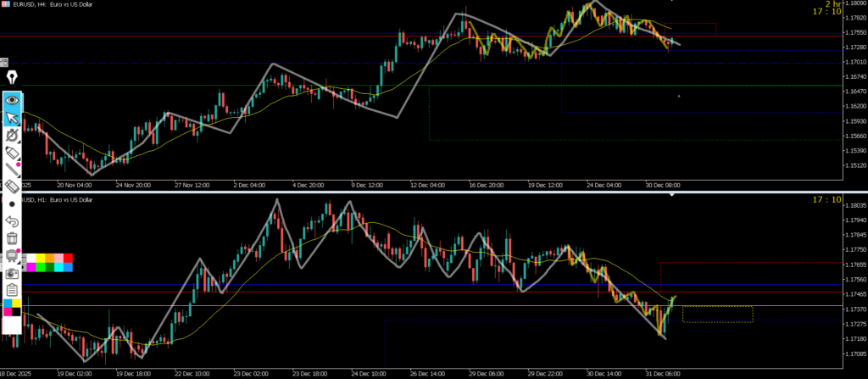Open the clipboard icon in toolbar
The width and height of the screenshot is (868, 379).
click(13, 291)
